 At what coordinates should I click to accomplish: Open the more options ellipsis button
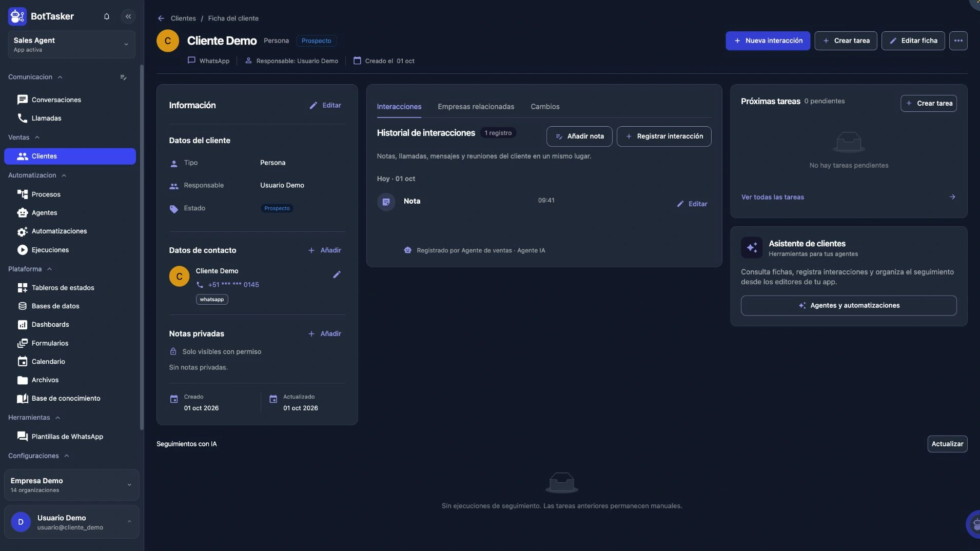[958, 41]
